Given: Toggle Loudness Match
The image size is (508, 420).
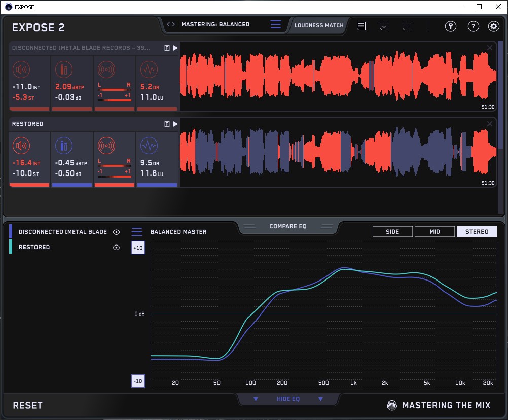Looking at the screenshot, I should [x=319, y=25].
